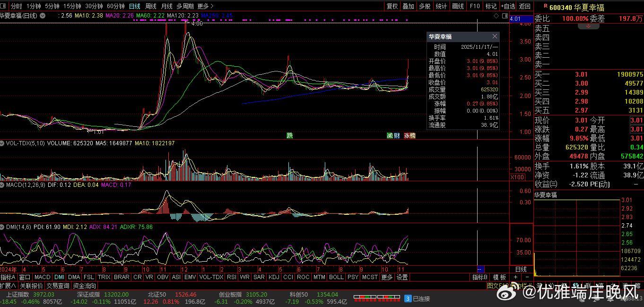Select the KDJ indicator tab
Image resolution: width=644 pixels, height=307 pixels.
coord(274,277)
